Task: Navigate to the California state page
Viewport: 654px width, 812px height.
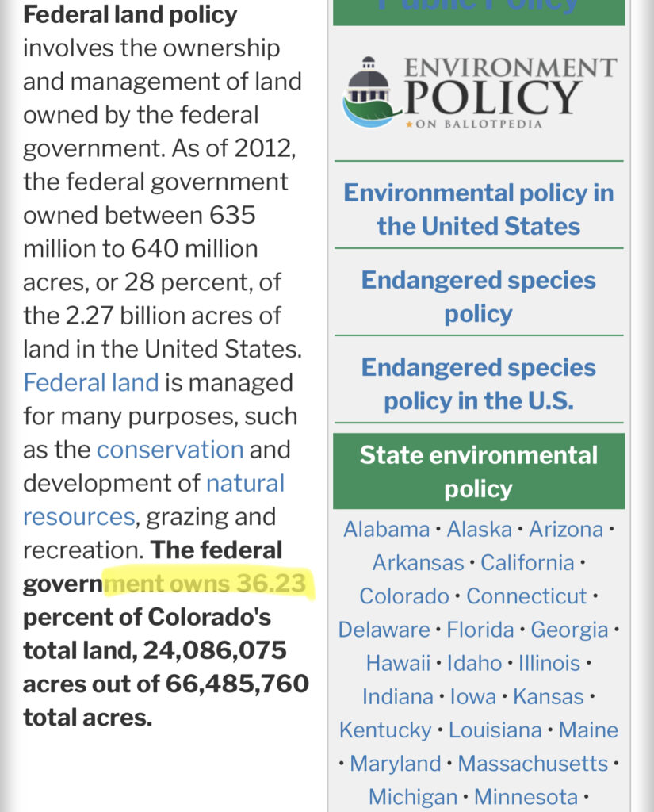Action: click(x=527, y=562)
